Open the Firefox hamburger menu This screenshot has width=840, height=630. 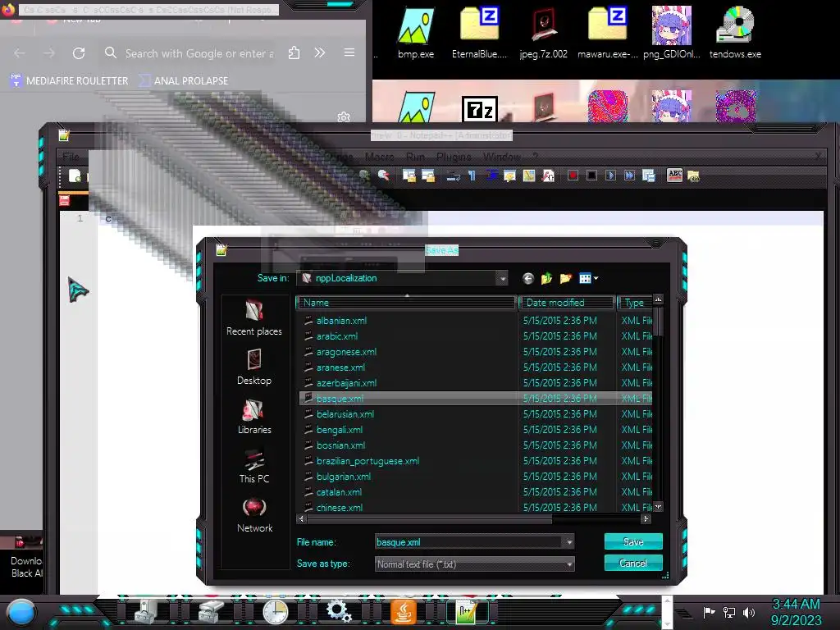coord(349,52)
